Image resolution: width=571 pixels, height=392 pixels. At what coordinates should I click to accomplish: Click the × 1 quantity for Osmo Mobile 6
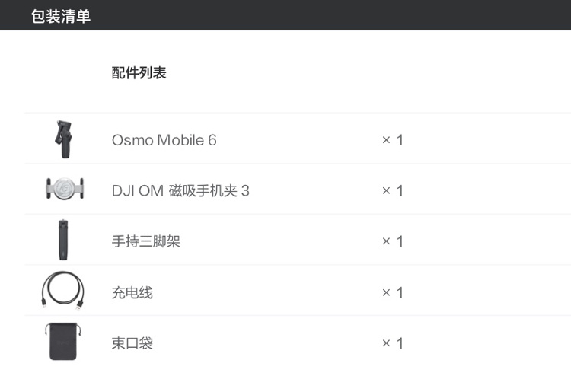click(x=392, y=140)
